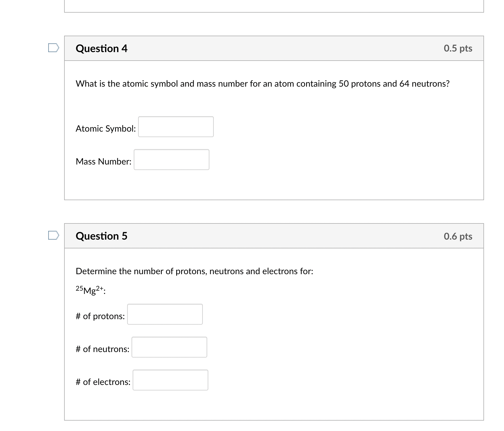Viewport: 504px width, 431px height.
Task: Focus the # of neutrons input box
Action: click(169, 347)
